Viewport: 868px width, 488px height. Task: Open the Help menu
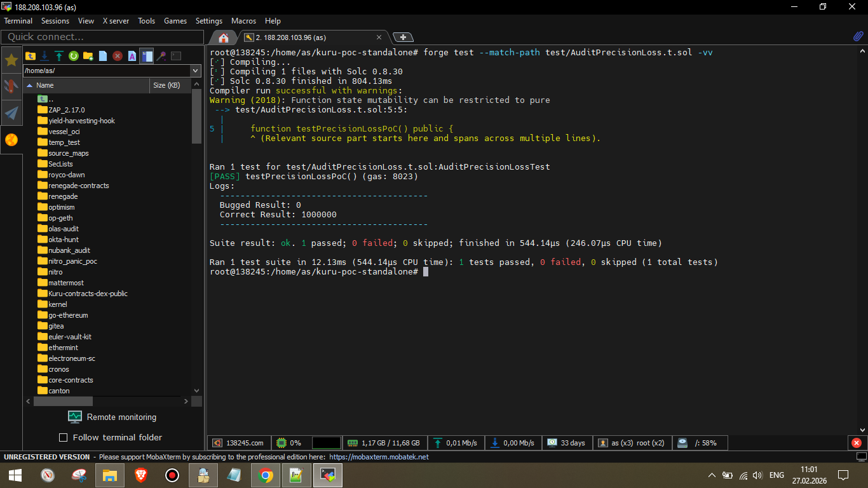pyautogui.click(x=273, y=21)
